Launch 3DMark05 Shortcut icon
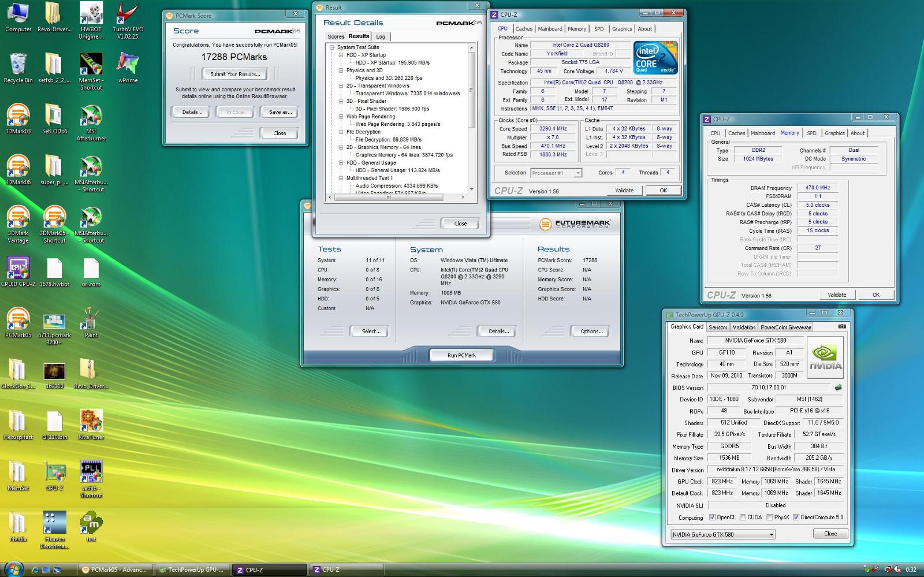Viewport: 924px width, 577px height. 54,224
